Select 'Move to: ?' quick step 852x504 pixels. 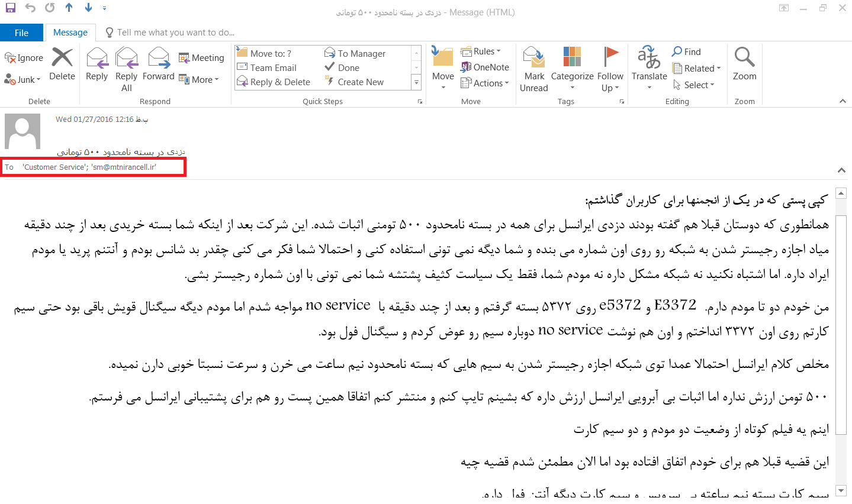click(265, 53)
